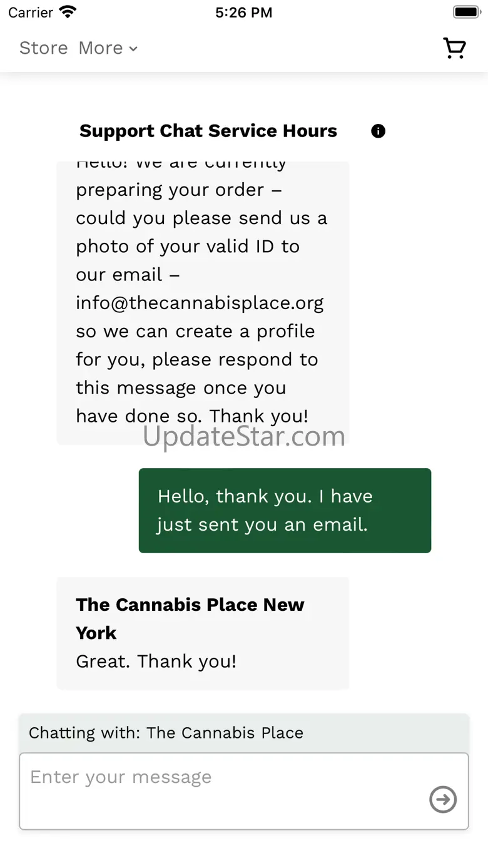Tap the info@thecannabisplace.org email address
The image size is (488, 868).
click(200, 303)
